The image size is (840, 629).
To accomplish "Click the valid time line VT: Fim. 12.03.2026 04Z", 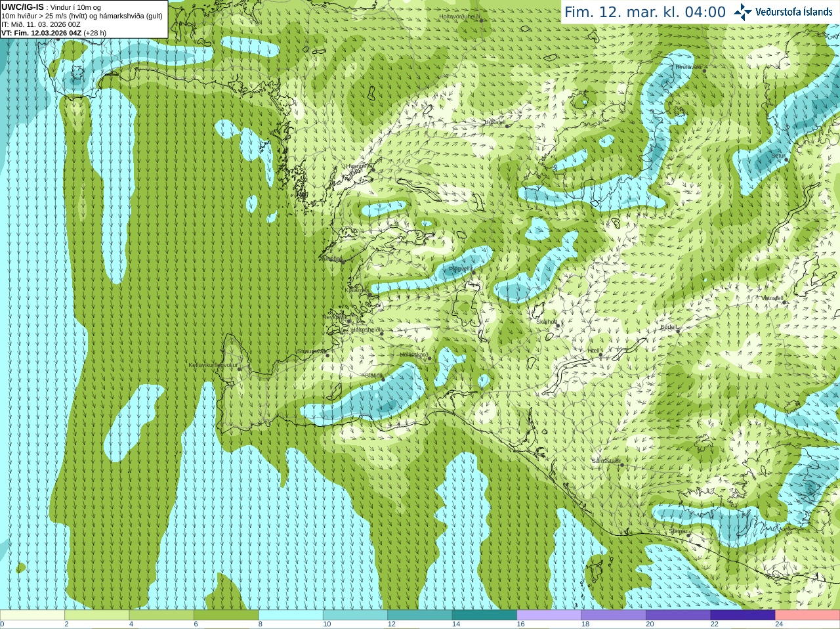I will (42, 33).
